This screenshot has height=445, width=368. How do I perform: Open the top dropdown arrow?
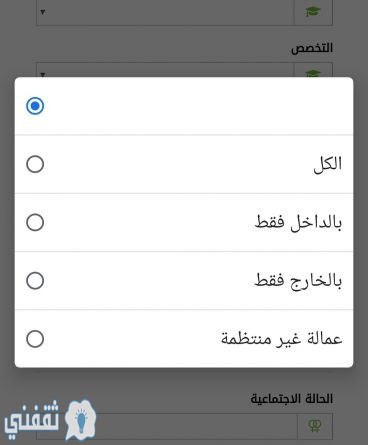click(43, 12)
